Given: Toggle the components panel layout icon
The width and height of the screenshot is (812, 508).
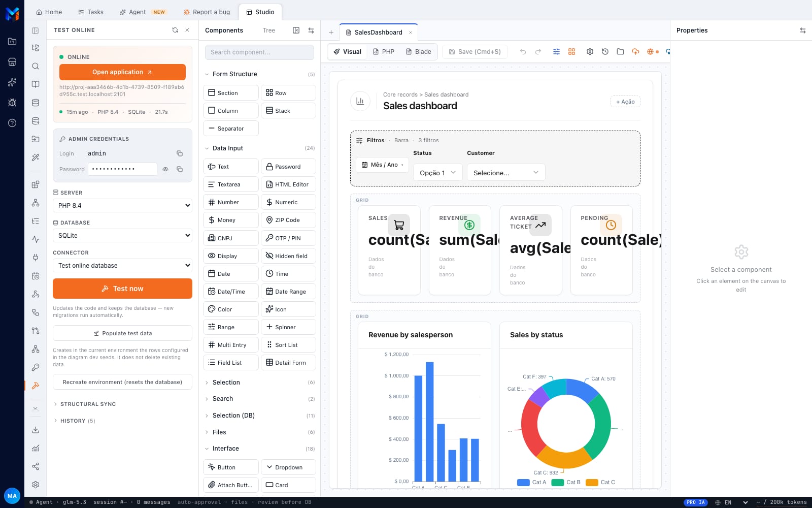Looking at the screenshot, I should (x=296, y=30).
